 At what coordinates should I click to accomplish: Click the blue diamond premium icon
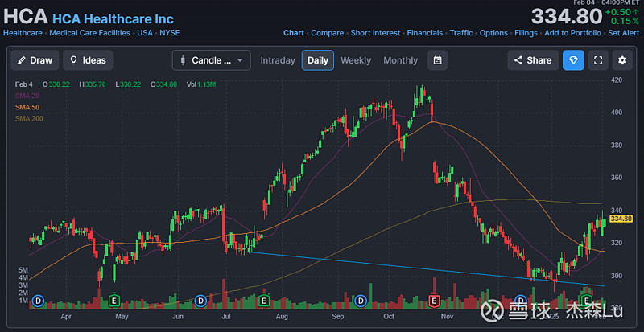coord(573,60)
